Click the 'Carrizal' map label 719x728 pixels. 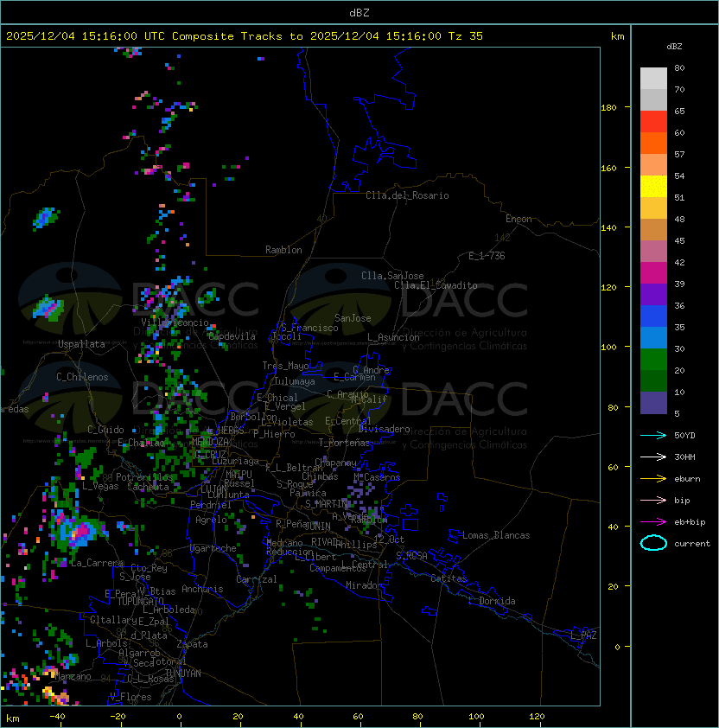256,579
